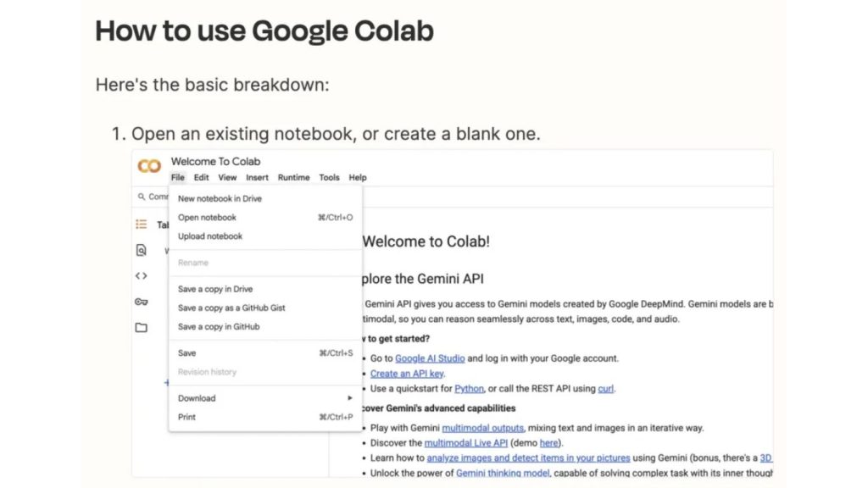Click the curl REST API link
Screen dimensions: 868x488
(x=605, y=389)
